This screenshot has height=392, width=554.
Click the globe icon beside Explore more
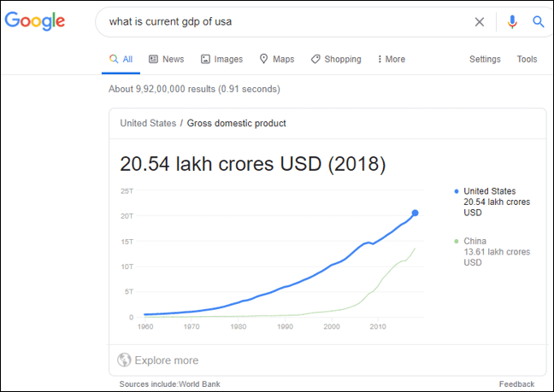tap(125, 360)
